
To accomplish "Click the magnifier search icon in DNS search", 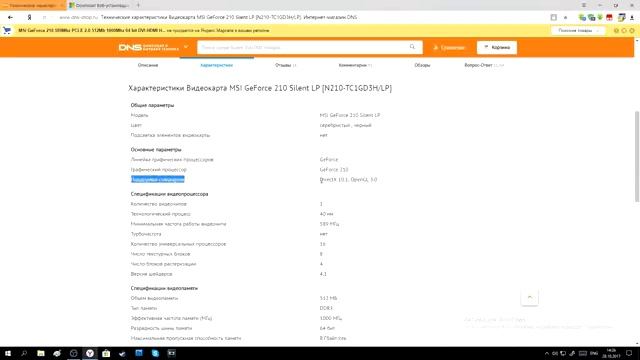I will coord(412,47).
